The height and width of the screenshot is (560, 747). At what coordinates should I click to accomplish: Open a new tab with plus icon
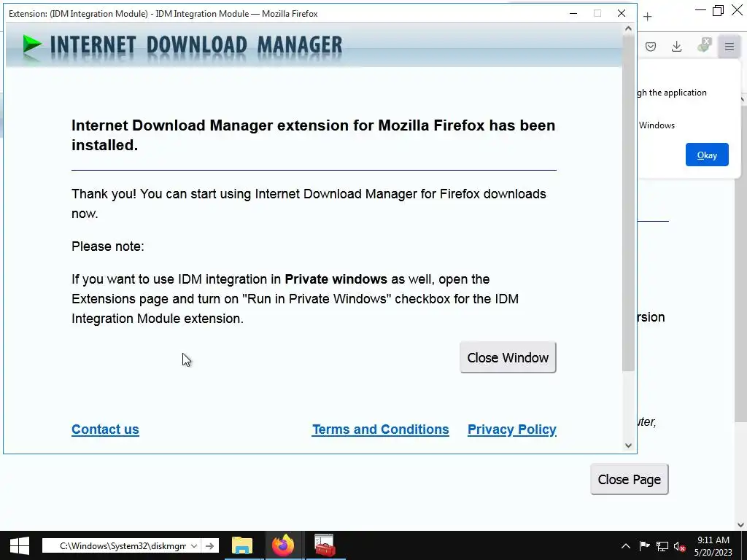pos(648,17)
